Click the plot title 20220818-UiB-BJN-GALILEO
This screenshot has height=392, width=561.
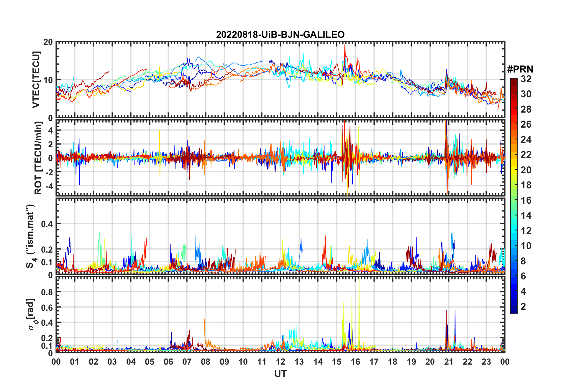coord(280,35)
